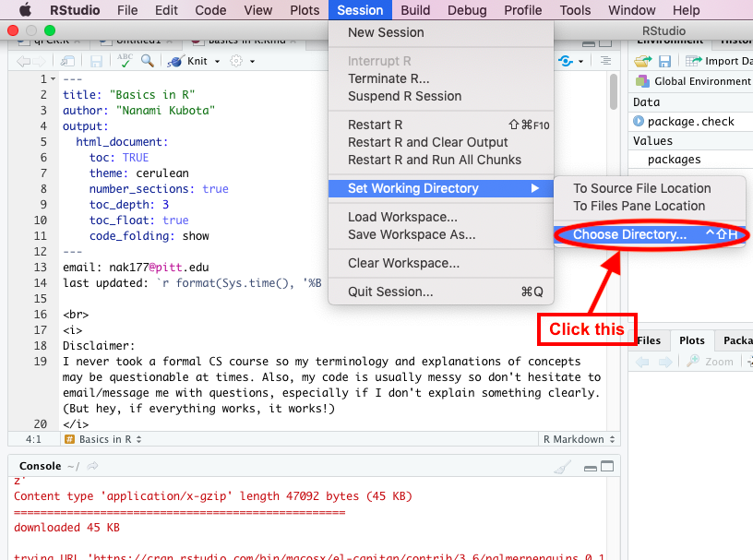Screen dimensions: 753x560
Task: Select the 'packages' value in Environment
Action: [x=674, y=160]
